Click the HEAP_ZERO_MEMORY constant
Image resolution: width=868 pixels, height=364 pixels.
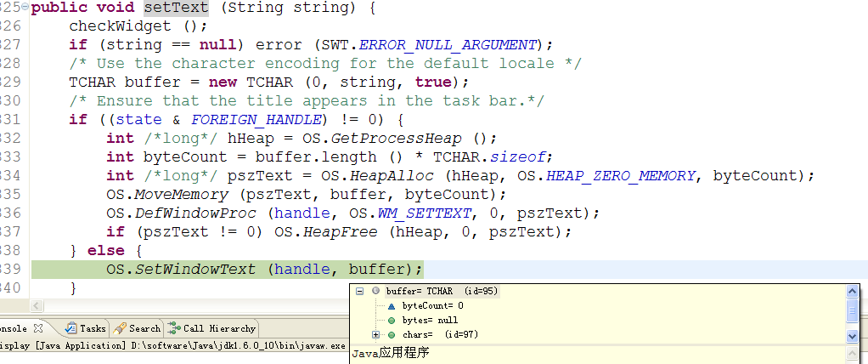[620, 176]
